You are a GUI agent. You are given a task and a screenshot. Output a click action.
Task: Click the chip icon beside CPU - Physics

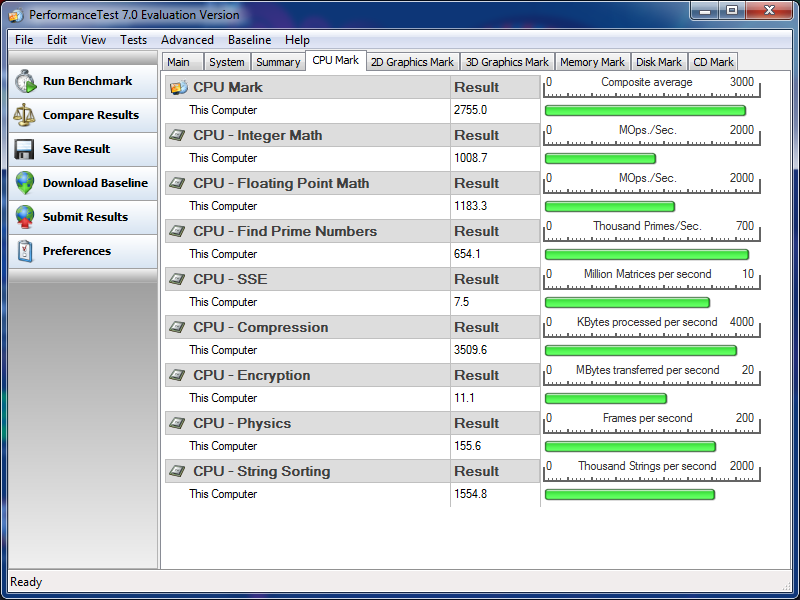click(x=177, y=423)
